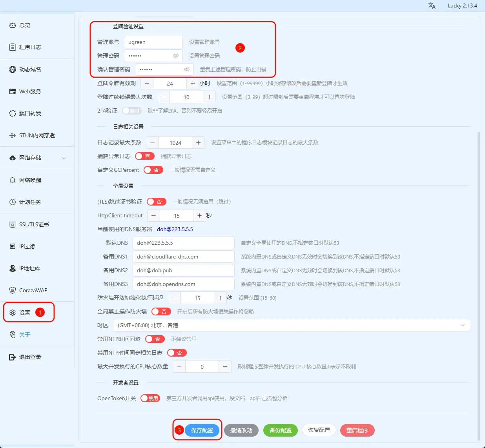This screenshot has height=448, width=485.
Task: Open SSL/TLS证书 certificate icon
Action: (x=13, y=224)
